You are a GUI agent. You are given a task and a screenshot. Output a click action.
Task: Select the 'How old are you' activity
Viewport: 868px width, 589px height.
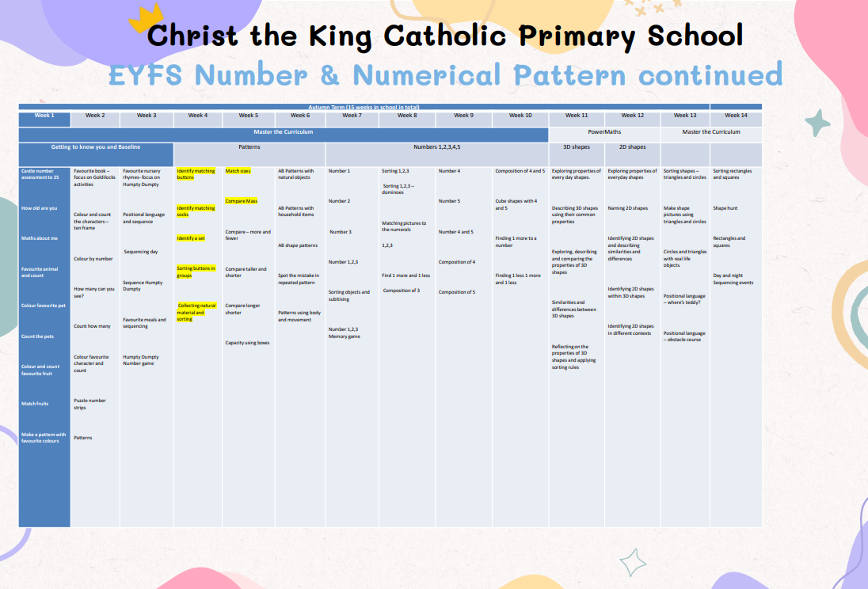[40, 209]
